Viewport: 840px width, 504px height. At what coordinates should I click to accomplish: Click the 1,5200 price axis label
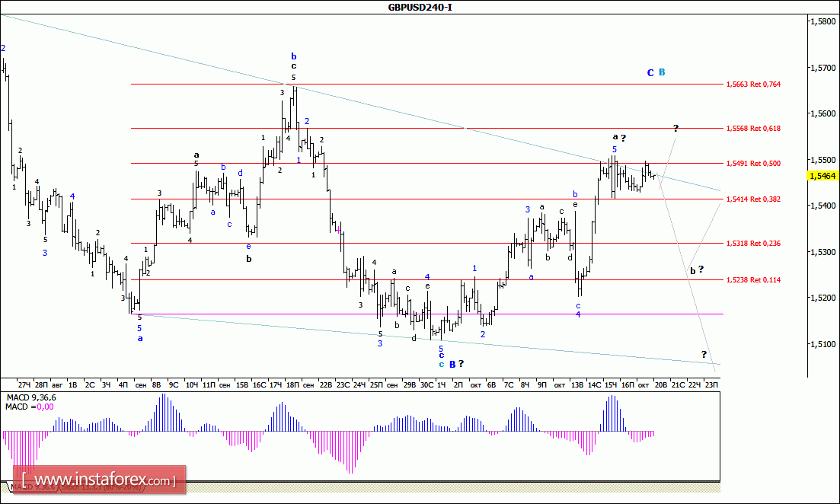[x=822, y=298]
